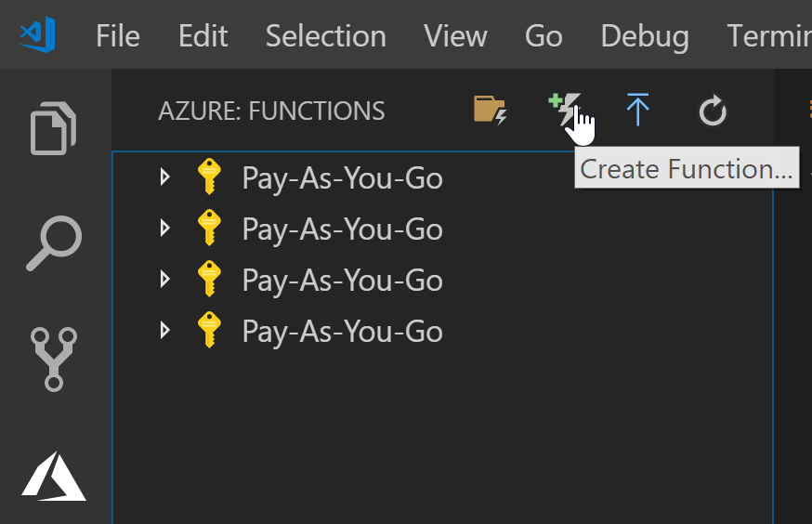
Task: Select the bottom Pay-As-You-Go label text
Action: [x=342, y=332]
